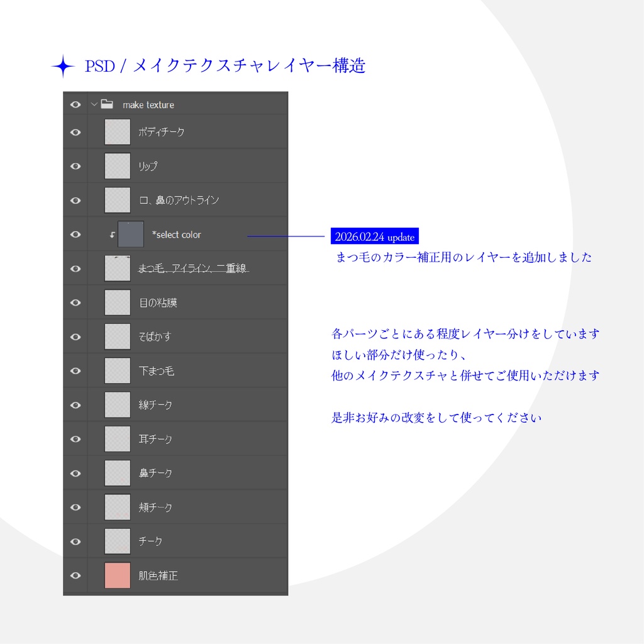Viewport: 644px width, 644px height.
Task: Click the まつ毛のカラー補正用のレイヤーを追加しました note
Action: coord(464,257)
